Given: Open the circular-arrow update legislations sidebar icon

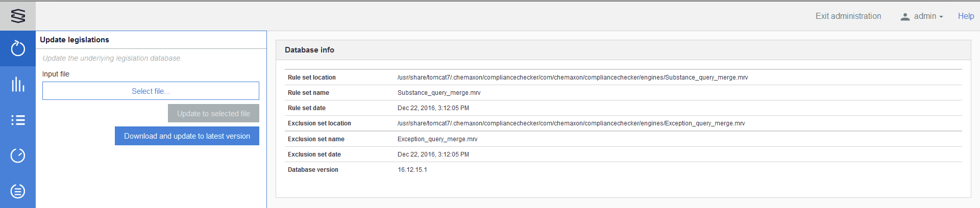Looking at the screenshot, I should pos(18,48).
